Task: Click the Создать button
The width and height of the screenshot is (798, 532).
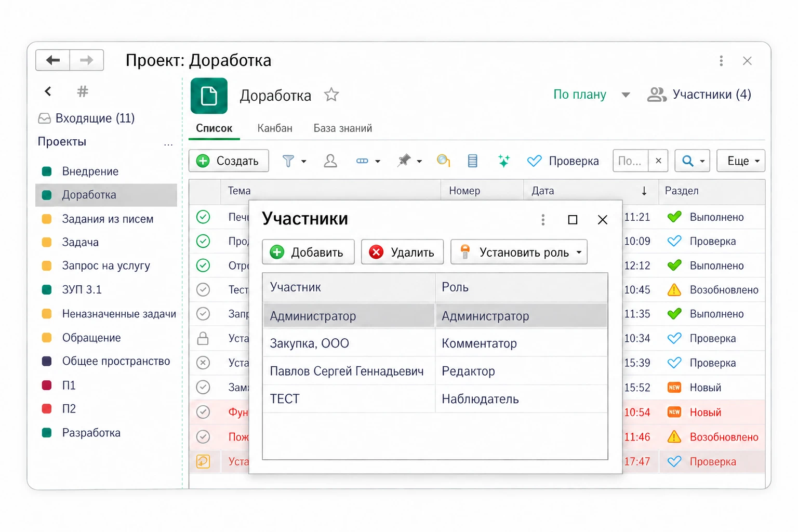Action: click(229, 161)
